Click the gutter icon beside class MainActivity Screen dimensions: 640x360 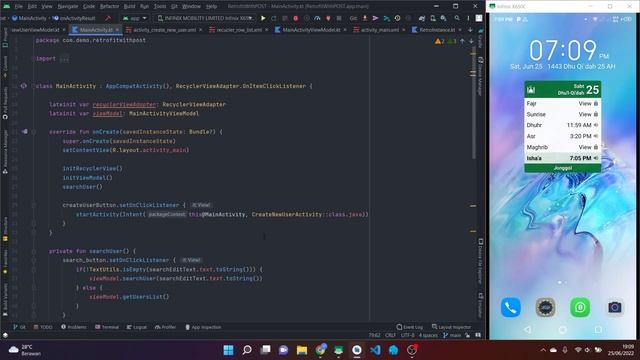coord(24,86)
